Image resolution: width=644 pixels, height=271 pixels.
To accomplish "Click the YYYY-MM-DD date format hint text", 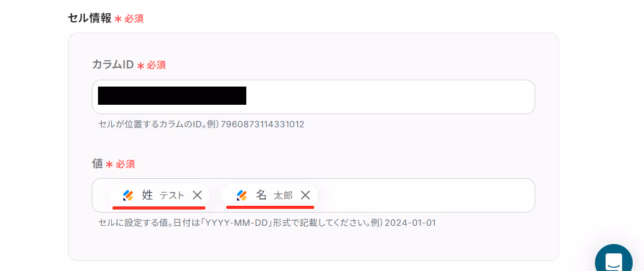I will point(267,223).
